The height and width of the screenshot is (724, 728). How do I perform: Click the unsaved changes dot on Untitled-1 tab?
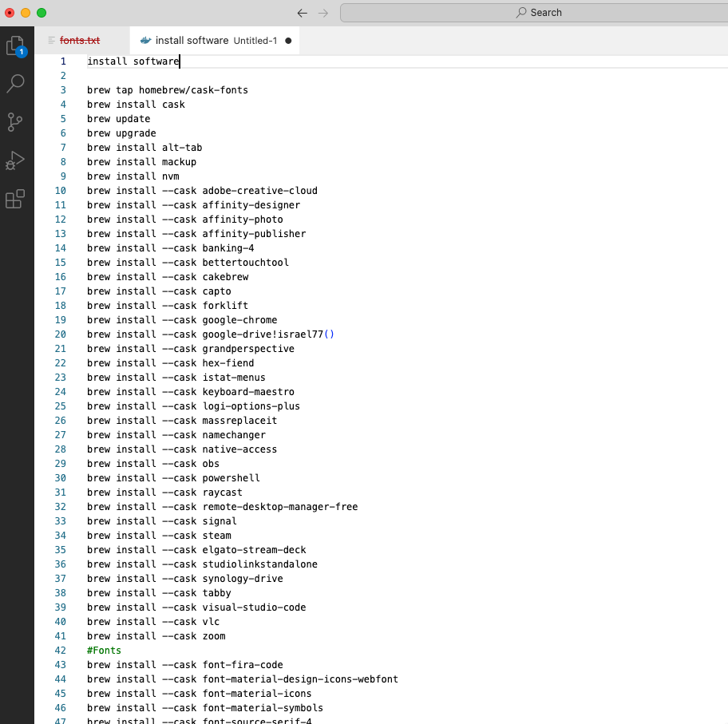coord(287,39)
